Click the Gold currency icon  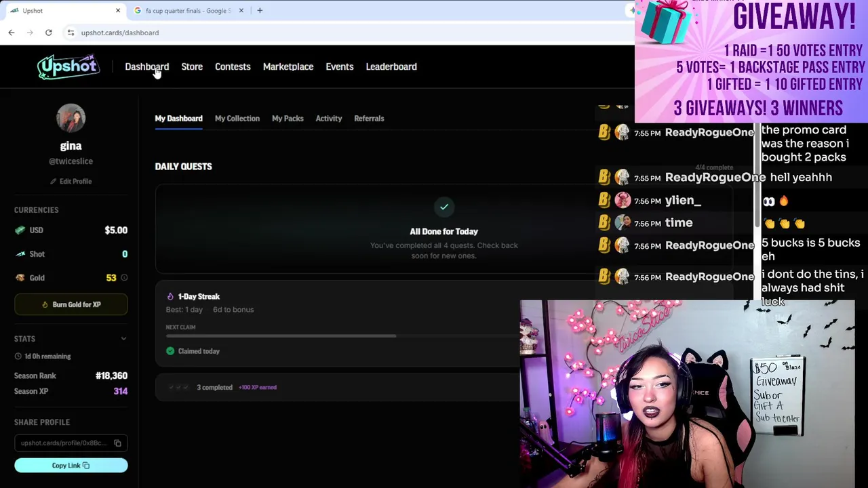tap(20, 278)
